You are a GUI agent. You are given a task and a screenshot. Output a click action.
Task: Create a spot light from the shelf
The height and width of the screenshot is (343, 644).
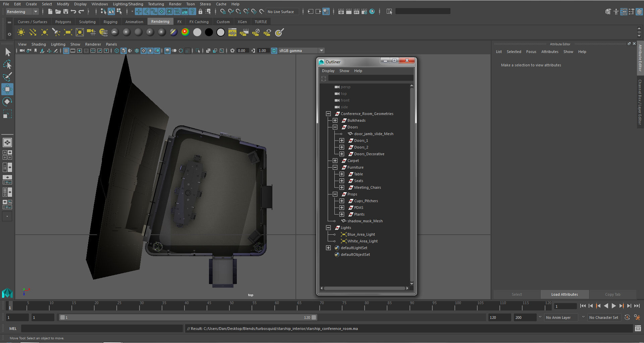point(56,33)
